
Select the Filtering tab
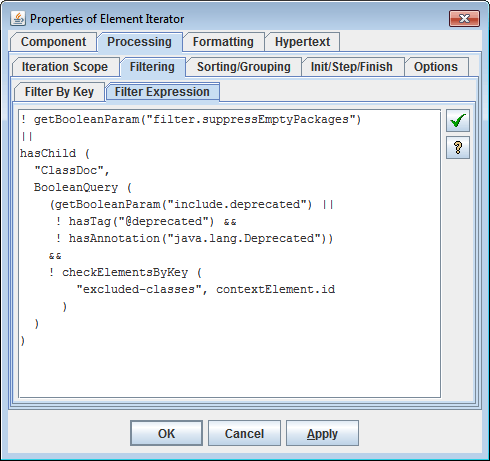coord(152,67)
